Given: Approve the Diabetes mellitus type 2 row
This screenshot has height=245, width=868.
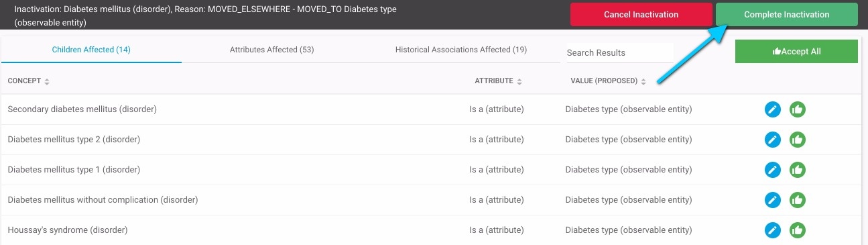Looking at the screenshot, I should (797, 140).
